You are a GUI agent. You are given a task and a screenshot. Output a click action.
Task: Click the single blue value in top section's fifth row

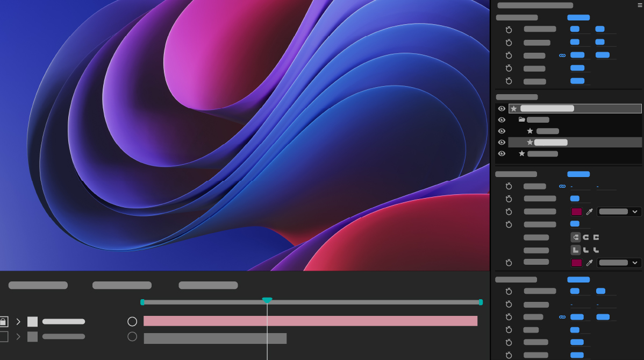(577, 81)
